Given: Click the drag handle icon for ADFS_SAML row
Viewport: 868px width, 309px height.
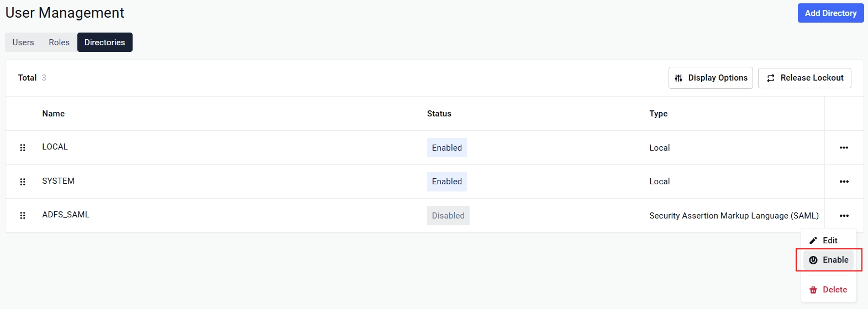Looking at the screenshot, I should click(x=23, y=216).
